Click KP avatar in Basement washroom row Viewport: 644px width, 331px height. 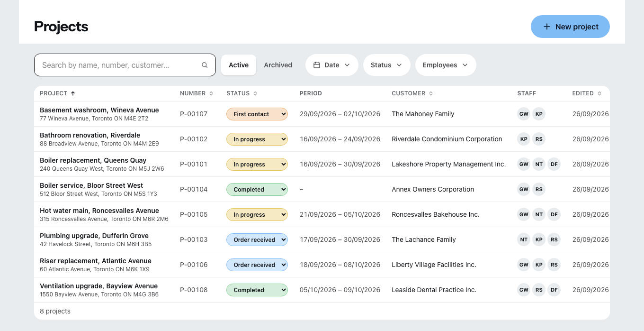[x=539, y=114]
